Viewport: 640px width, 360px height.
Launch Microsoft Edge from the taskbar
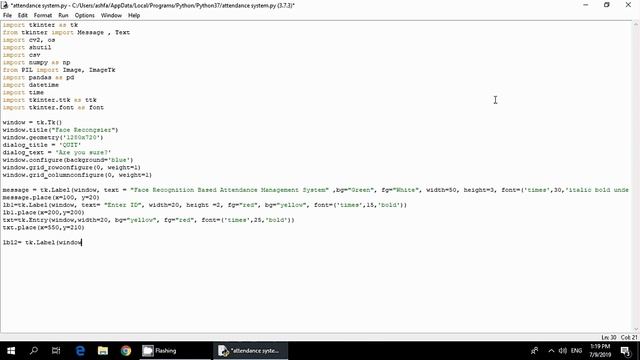80,351
